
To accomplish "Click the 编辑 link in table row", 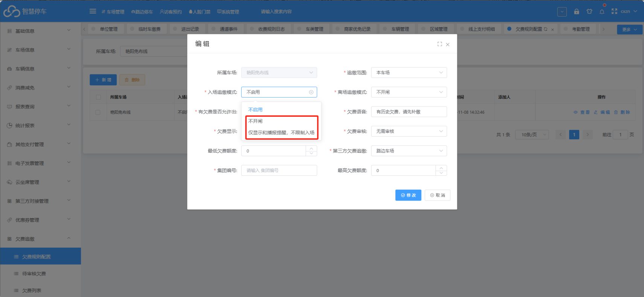I will [x=601, y=112].
